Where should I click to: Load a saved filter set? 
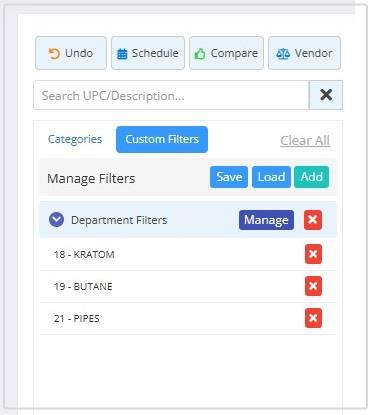271,177
